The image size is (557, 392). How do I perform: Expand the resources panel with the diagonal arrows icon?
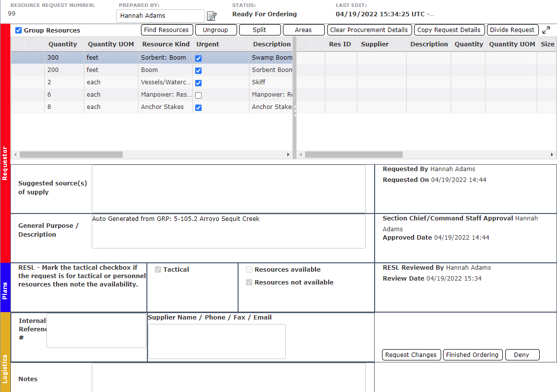547,30
